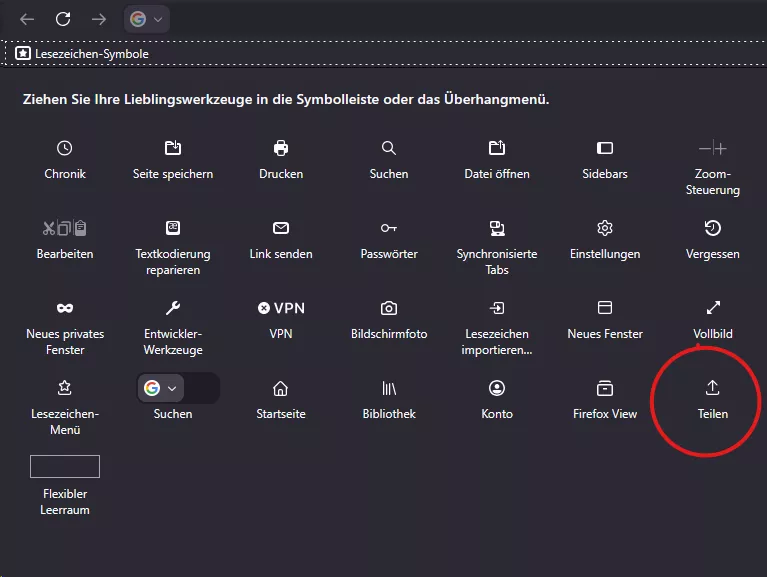Click the Lesezeichen-Symbole star icon
Screen dimensions: 767x577
pos(23,53)
